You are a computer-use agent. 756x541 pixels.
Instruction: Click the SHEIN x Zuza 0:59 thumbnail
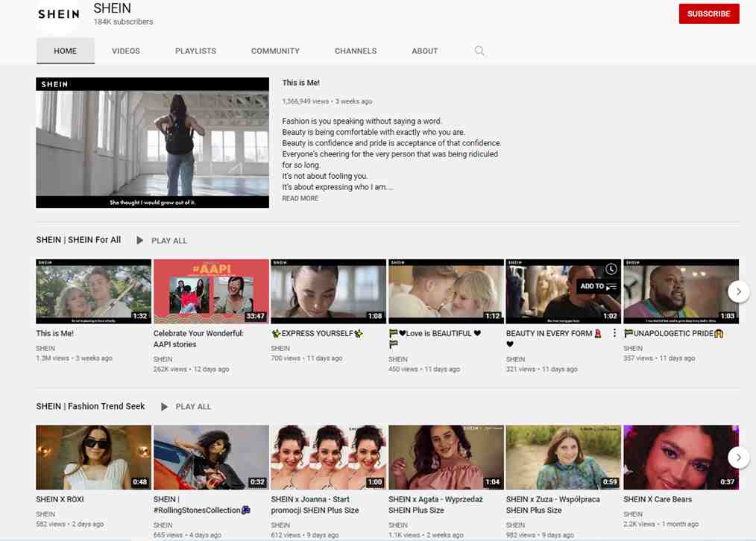(x=563, y=458)
